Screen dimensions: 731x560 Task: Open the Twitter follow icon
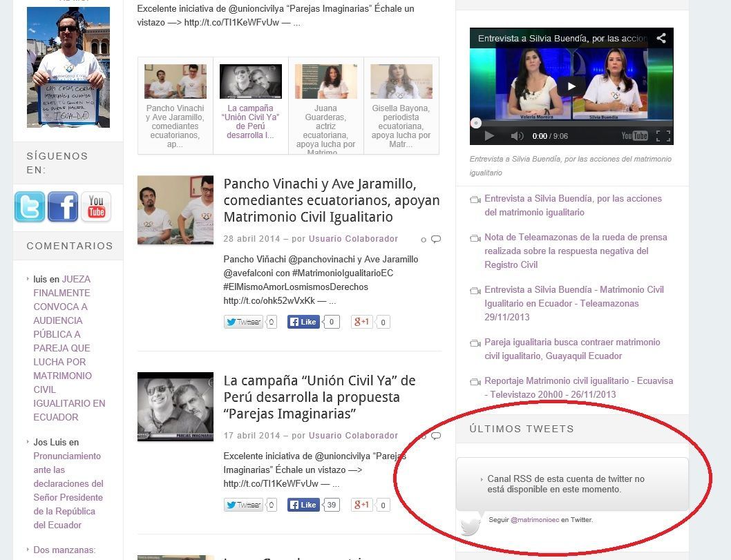[x=30, y=206]
